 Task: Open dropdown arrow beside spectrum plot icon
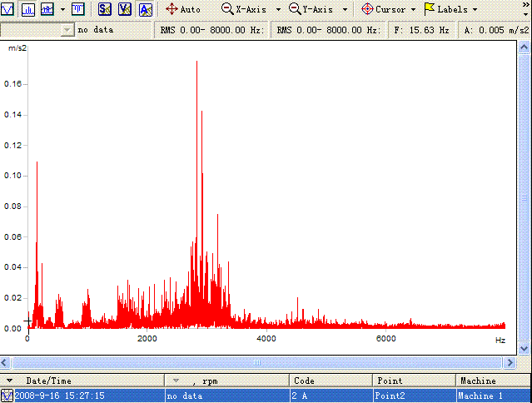click(62, 9)
